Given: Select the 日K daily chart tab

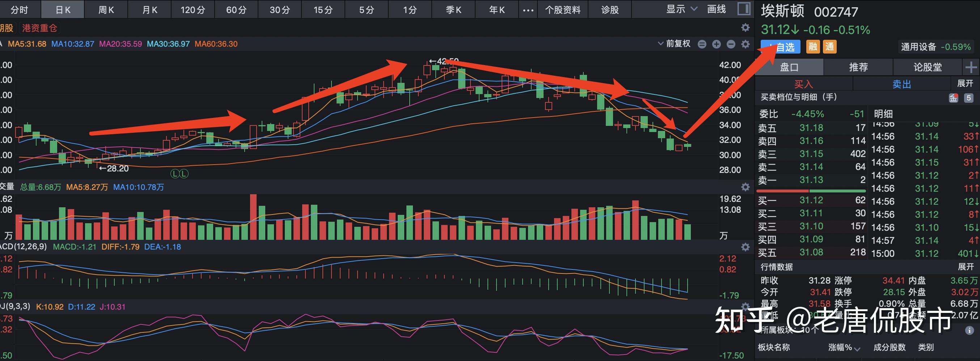Looking at the screenshot, I should pos(63,9).
